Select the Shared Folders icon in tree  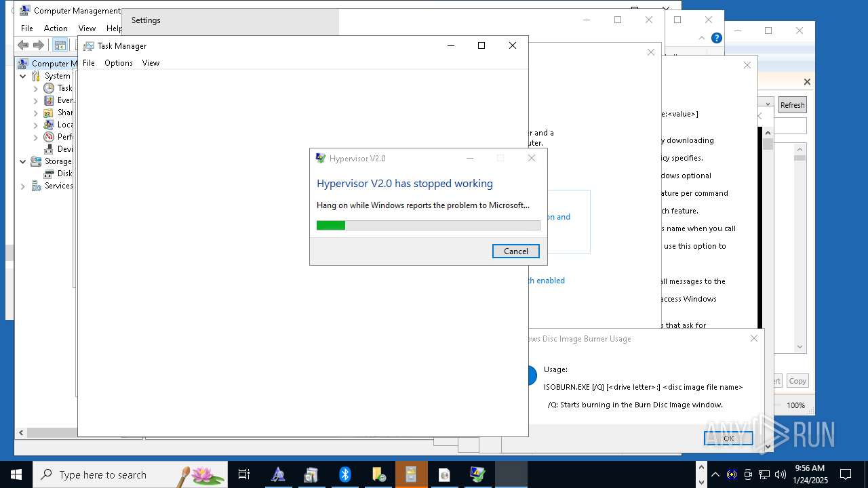49,113
